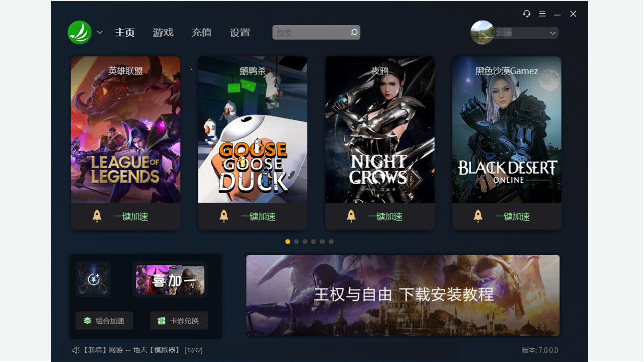Image resolution: width=644 pixels, height=362 pixels.
Task: Open customer support headset icon
Action: (x=527, y=14)
